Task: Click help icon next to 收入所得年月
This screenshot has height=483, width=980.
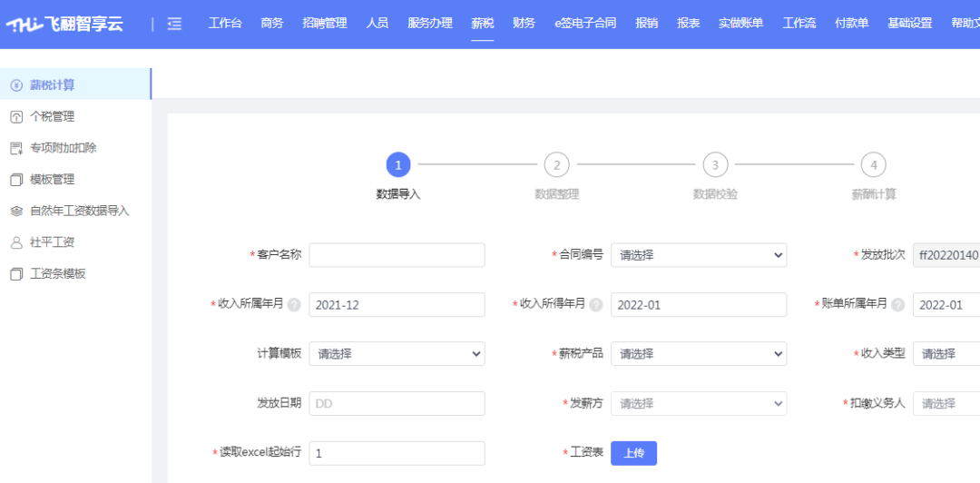Action: click(596, 305)
